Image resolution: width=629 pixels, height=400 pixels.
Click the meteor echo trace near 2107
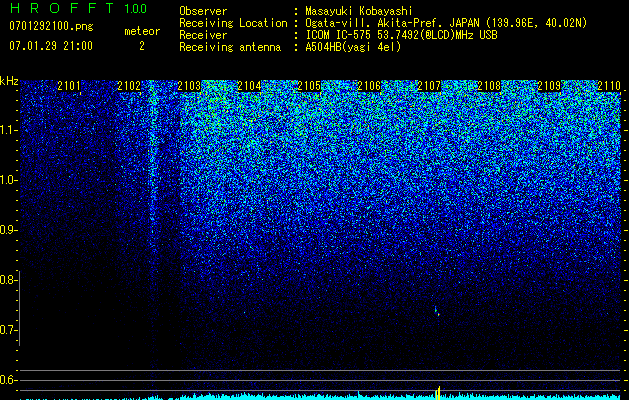pyautogui.click(x=437, y=311)
